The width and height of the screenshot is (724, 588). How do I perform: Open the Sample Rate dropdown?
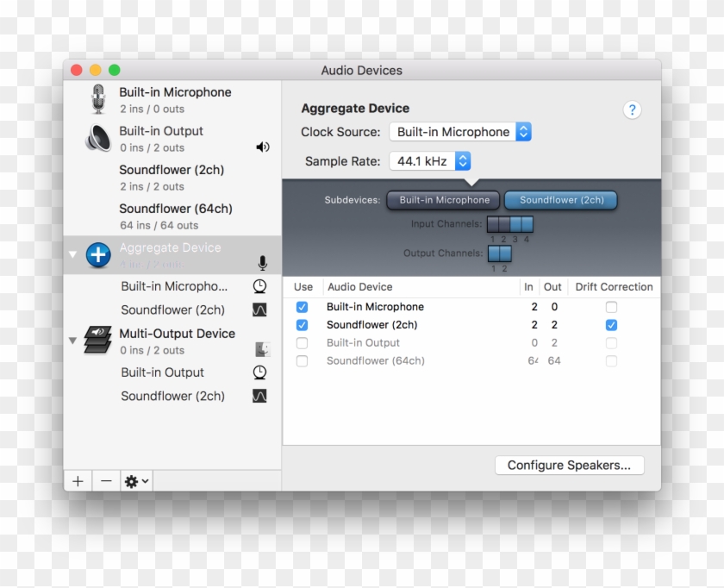(430, 161)
